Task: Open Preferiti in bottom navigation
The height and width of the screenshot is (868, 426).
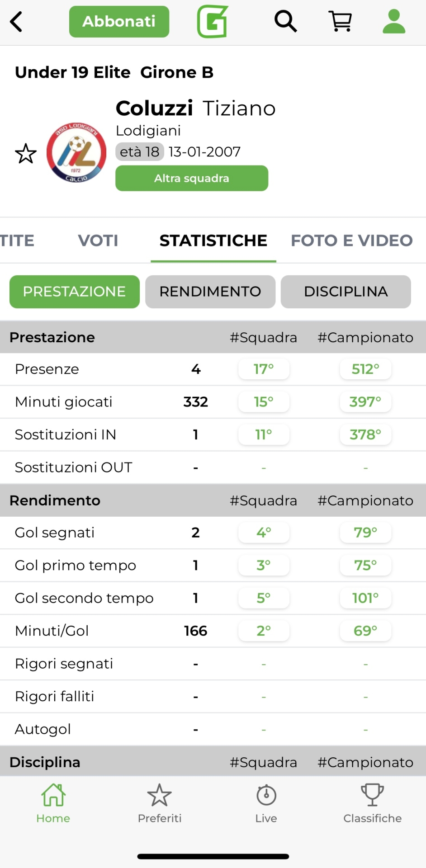Action: (x=160, y=803)
